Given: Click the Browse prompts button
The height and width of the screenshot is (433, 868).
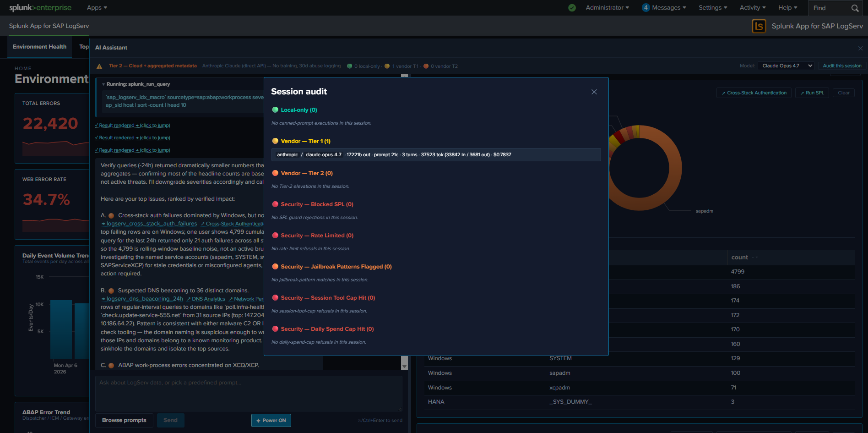Looking at the screenshot, I should (124, 420).
